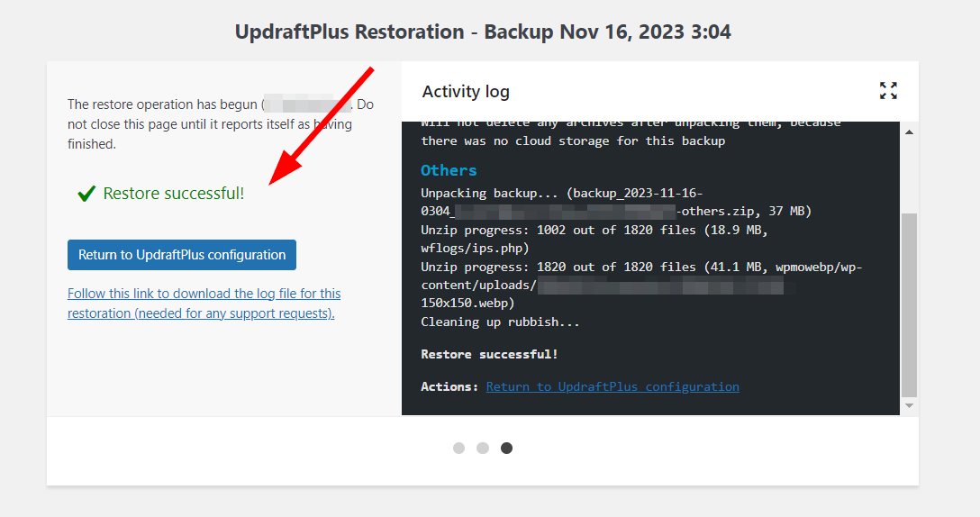
Task: Click the activity log scrollbar thumb
Action: tap(910, 305)
